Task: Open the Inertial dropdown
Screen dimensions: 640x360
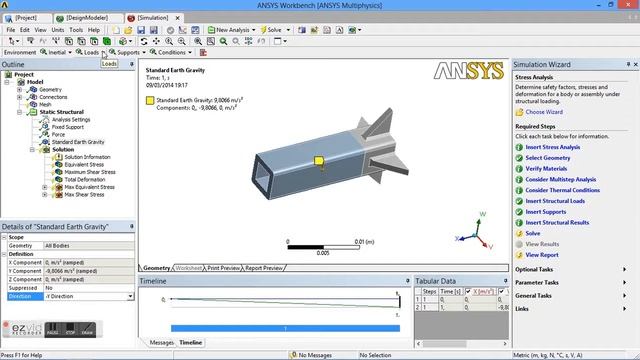Action: pyautogui.click(x=70, y=52)
